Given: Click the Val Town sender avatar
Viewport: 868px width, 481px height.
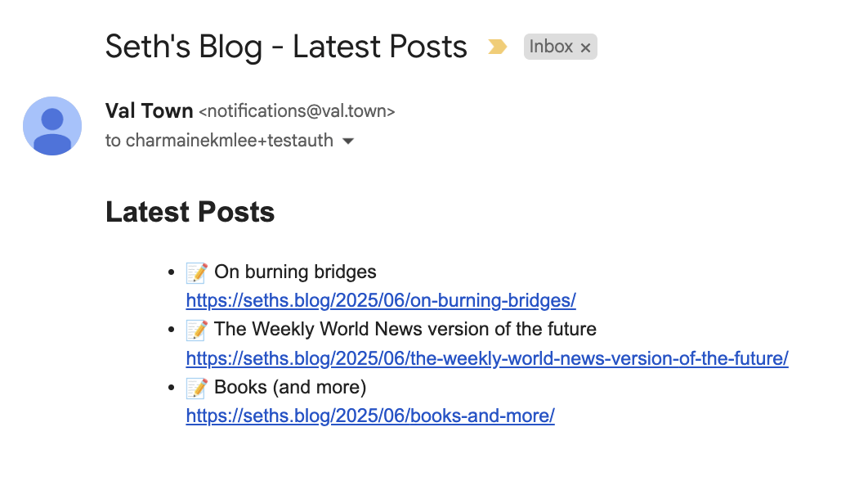Looking at the screenshot, I should tap(52, 126).
